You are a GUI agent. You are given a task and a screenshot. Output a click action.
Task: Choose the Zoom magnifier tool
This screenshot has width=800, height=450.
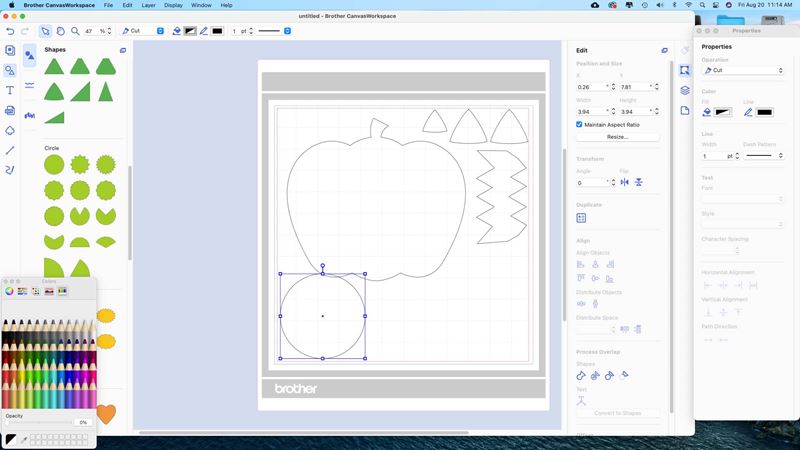click(x=75, y=31)
